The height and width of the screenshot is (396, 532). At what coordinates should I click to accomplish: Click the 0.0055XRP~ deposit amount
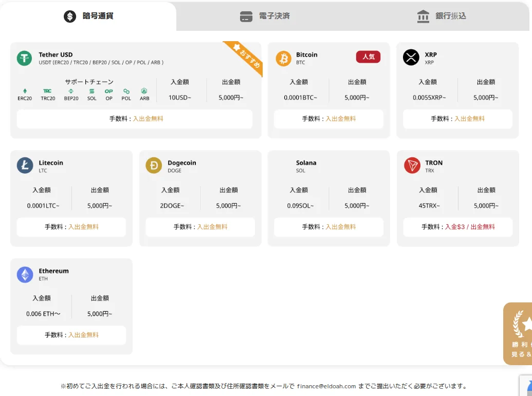pyautogui.click(x=429, y=98)
